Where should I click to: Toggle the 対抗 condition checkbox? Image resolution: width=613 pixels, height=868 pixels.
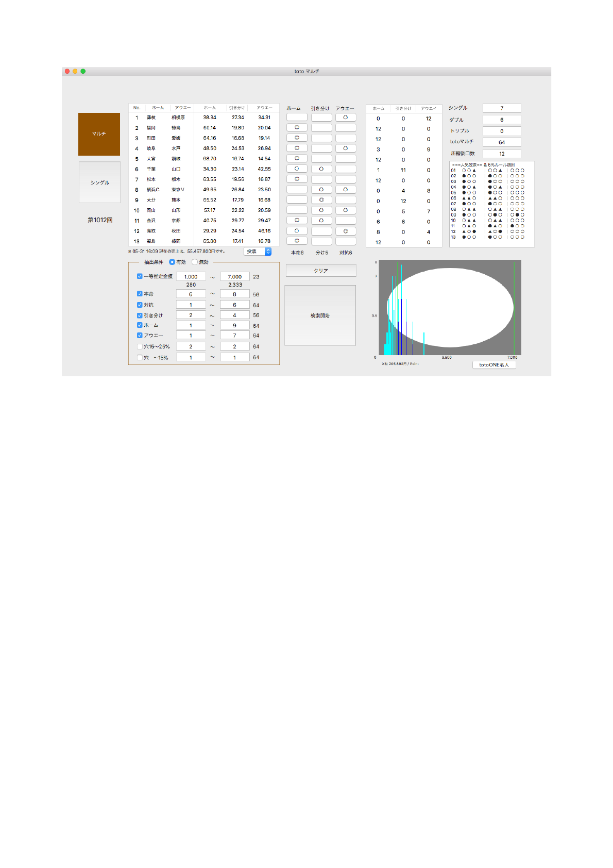pos(140,305)
